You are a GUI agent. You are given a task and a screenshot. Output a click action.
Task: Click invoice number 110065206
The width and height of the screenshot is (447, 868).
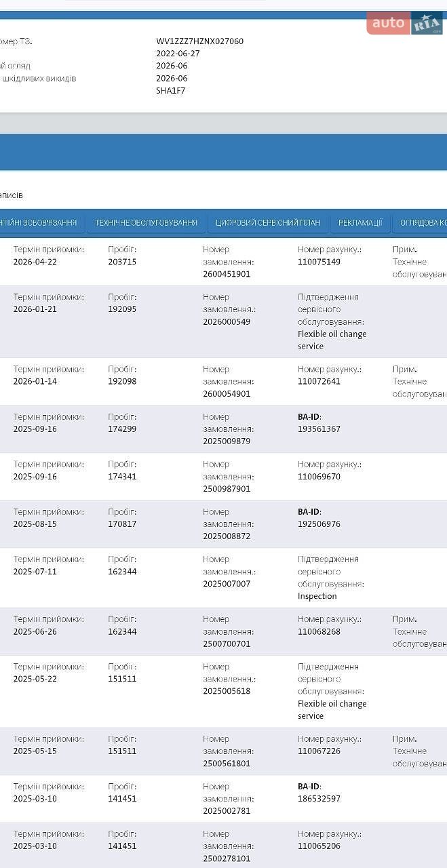pyautogui.click(x=319, y=846)
